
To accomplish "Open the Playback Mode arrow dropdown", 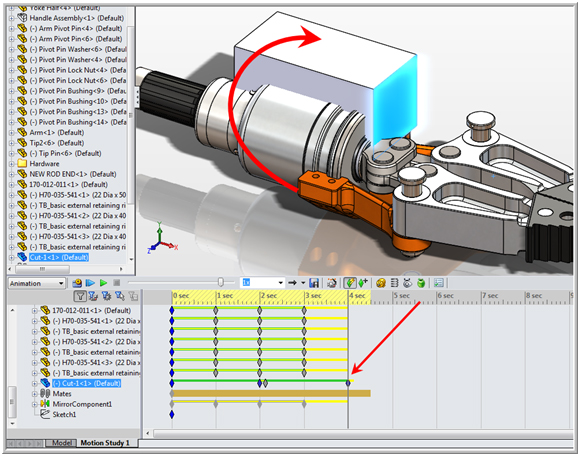I will [303, 283].
